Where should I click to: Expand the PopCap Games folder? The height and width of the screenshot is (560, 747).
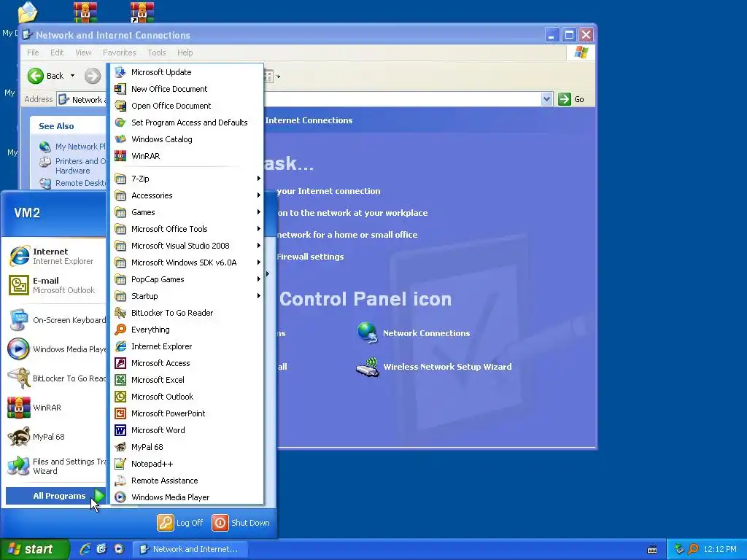pyautogui.click(x=187, y=279)
